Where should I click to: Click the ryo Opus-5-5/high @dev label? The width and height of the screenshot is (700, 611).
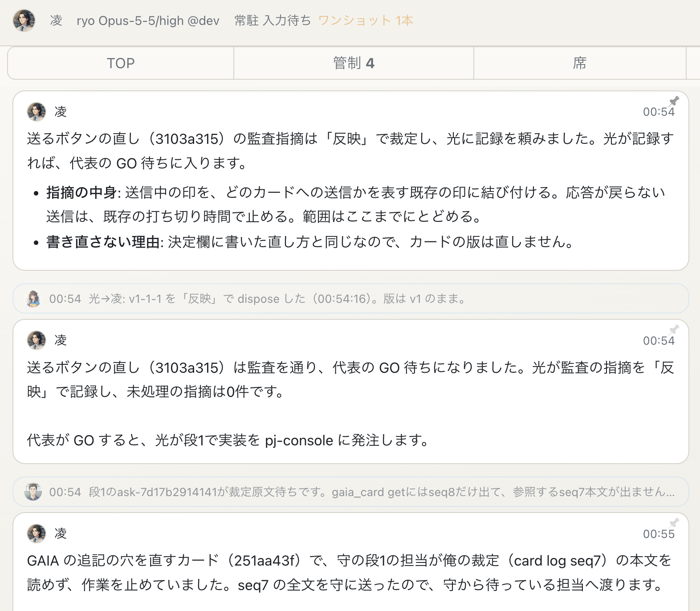(x=148, y=20)
